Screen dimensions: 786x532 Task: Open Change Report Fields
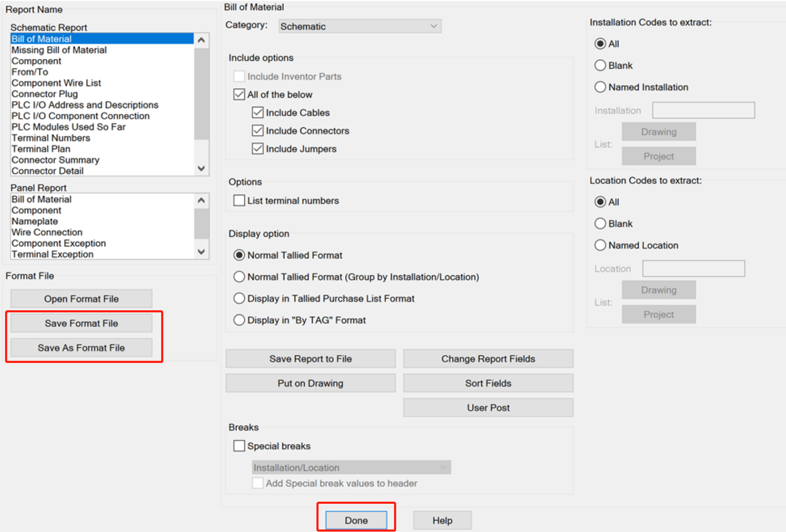[488, 358]
